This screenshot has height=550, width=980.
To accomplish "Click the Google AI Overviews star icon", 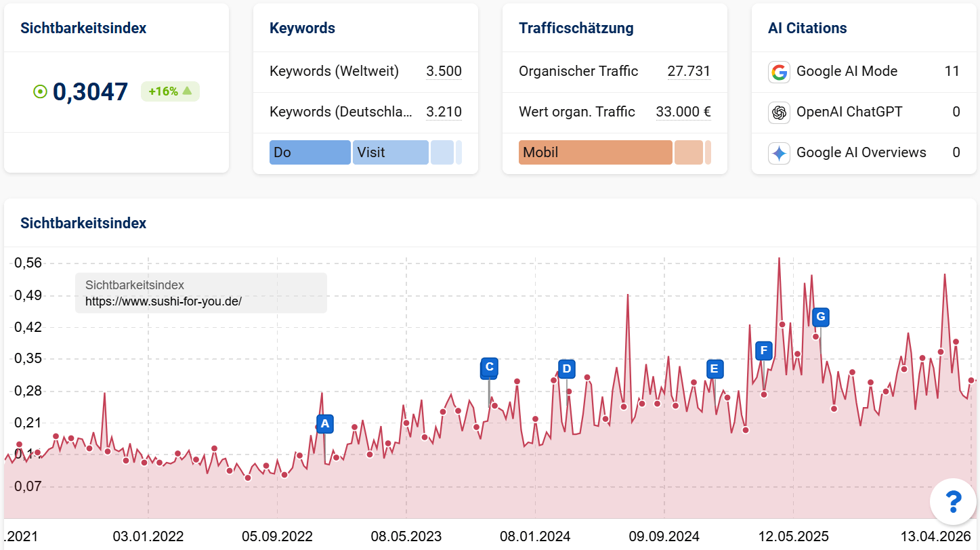I will 779,153.
